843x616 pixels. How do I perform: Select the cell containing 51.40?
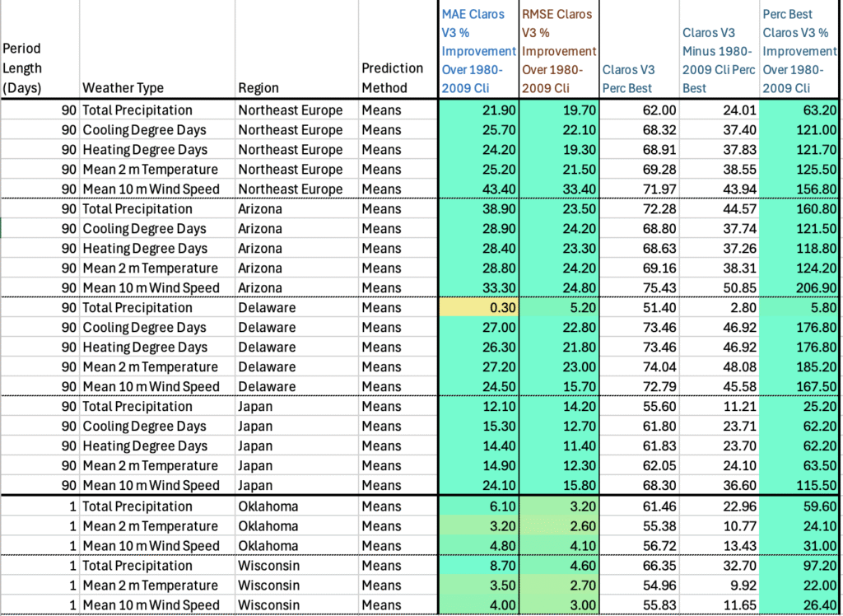(639, 308)
